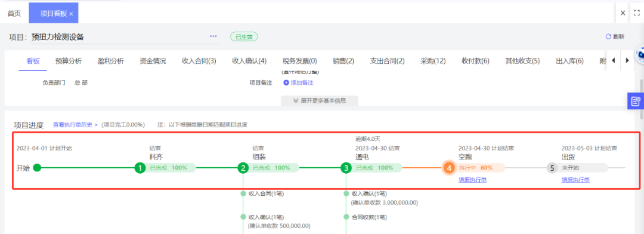The height and width of the screenshot is (234, 644).
Task: Click the 添加备注 link
Action: 299,82
